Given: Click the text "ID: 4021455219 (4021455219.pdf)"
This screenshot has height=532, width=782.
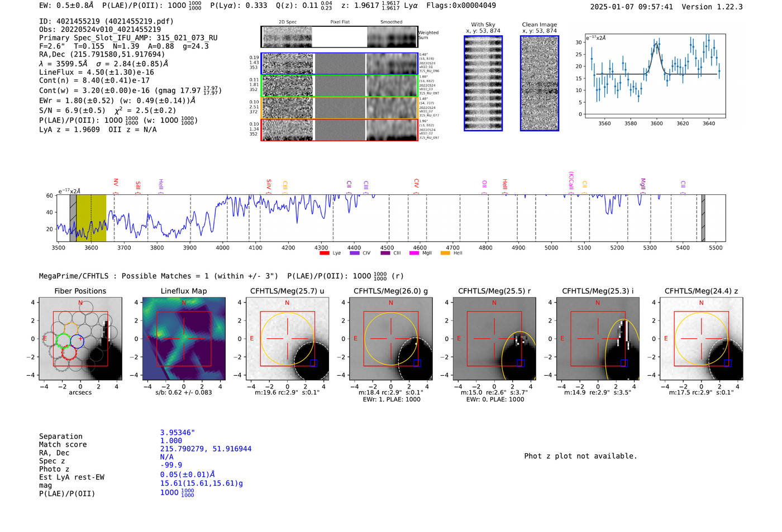Looking at the screenshot, I should point(106,21).
